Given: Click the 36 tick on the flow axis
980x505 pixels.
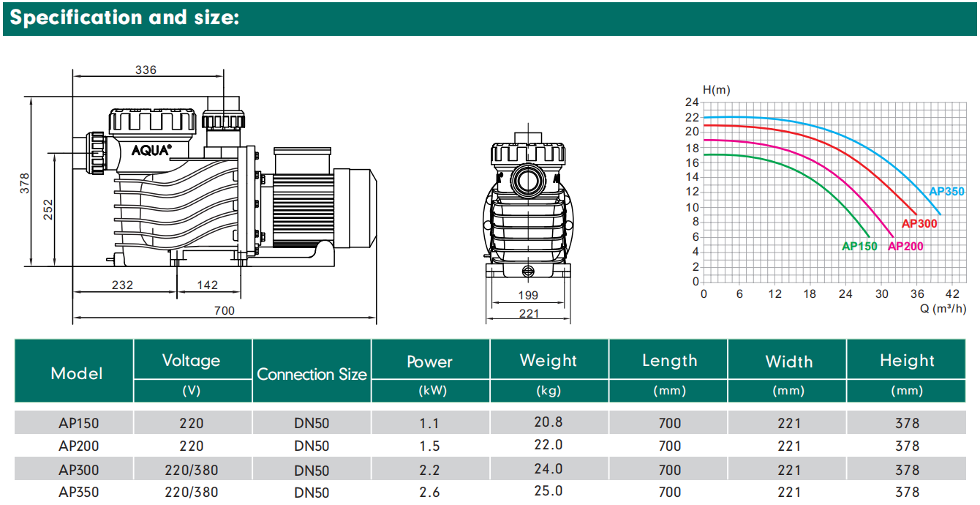Looking at the screenshot, I should (916, 293).
